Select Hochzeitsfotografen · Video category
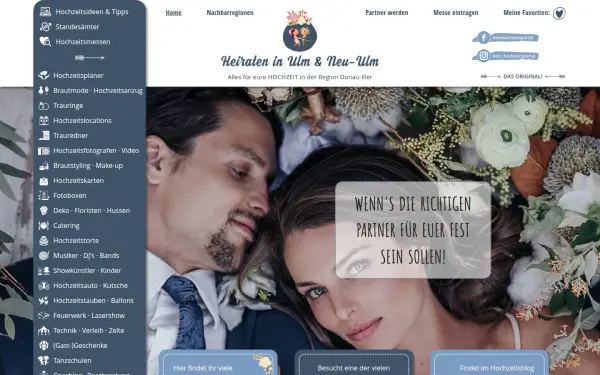 96,150
